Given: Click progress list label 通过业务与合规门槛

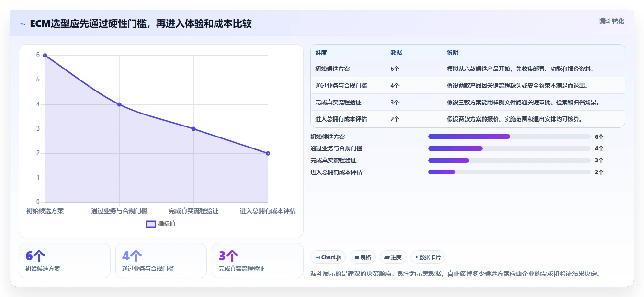Looking at the screenshot, I should coord(336,148).
